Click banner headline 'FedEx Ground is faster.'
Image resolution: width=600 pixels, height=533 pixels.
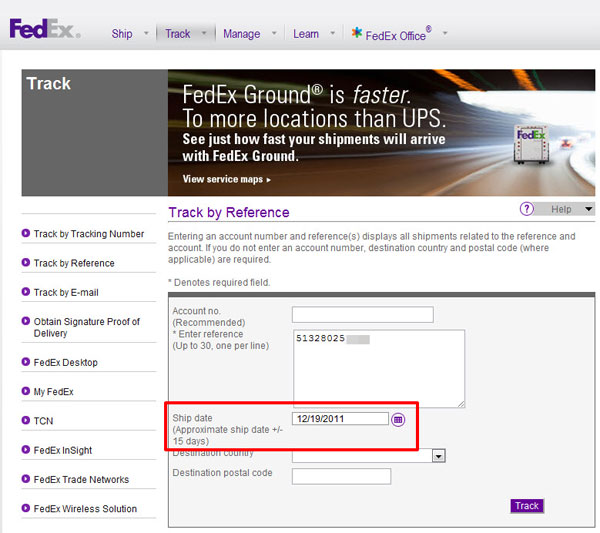[297, 95]
